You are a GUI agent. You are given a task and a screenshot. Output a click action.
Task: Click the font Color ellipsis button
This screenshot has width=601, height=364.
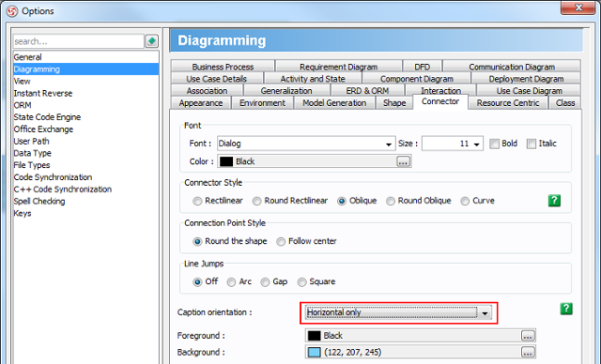[x=403, y=161]
